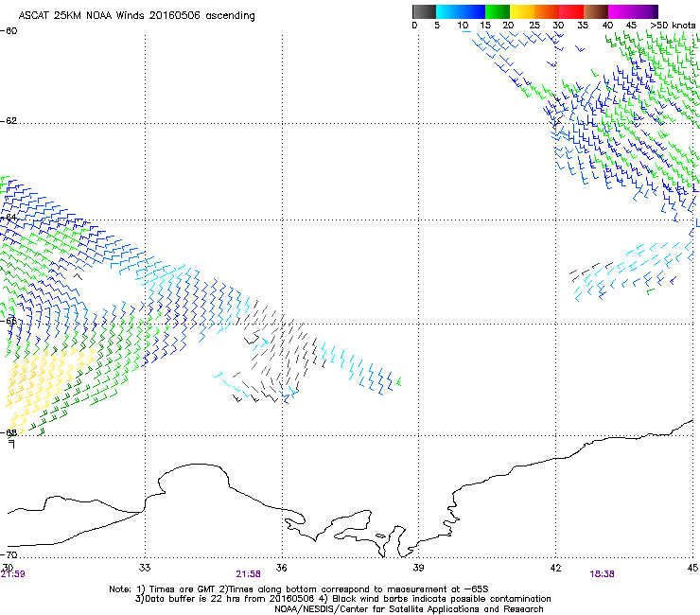Click the cyan 5-10 knots color swatch

click(x=448, y=11)
